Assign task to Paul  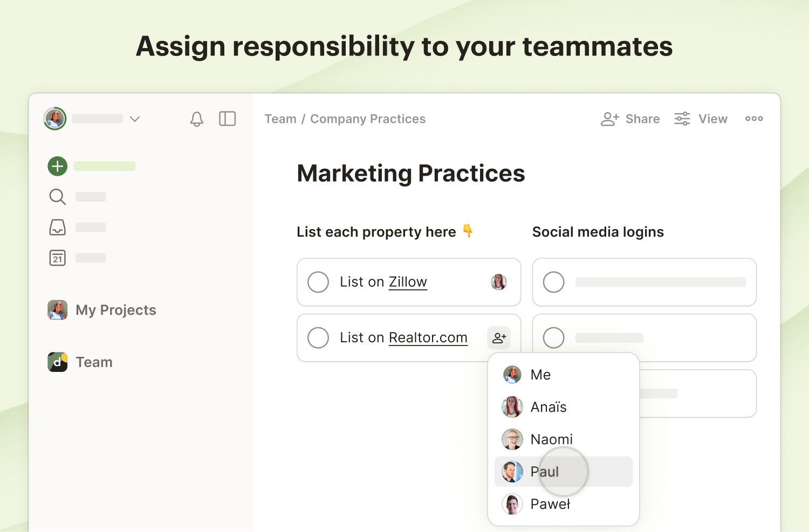(545, 472)
